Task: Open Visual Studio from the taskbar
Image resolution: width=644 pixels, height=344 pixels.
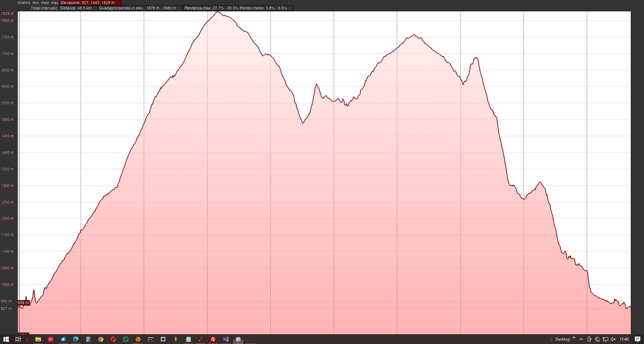Action: point(226,339)
